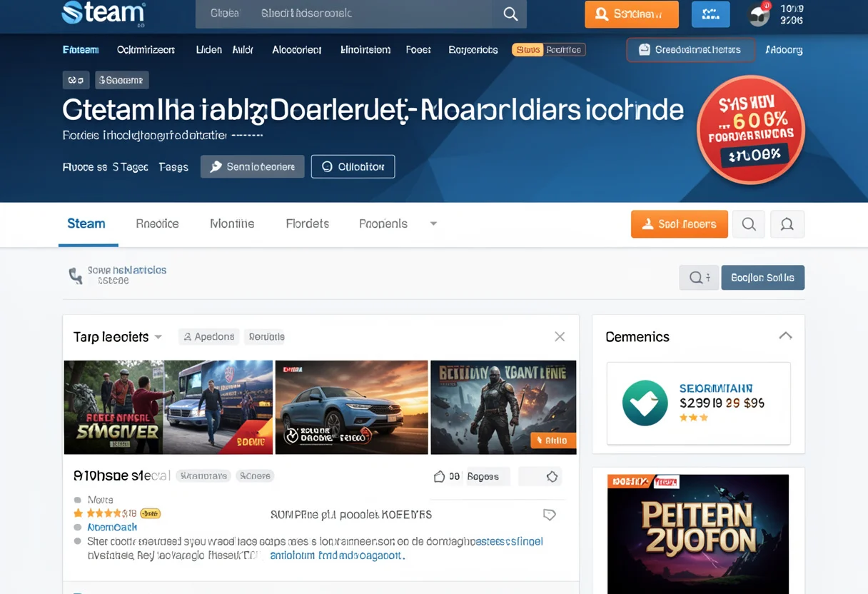Click the 'Go' tag above the headline

click(x=76, y=80)
